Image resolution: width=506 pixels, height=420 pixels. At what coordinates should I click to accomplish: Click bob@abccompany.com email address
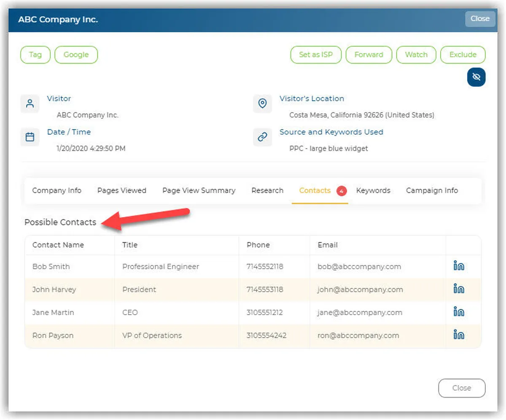[359, 267]
